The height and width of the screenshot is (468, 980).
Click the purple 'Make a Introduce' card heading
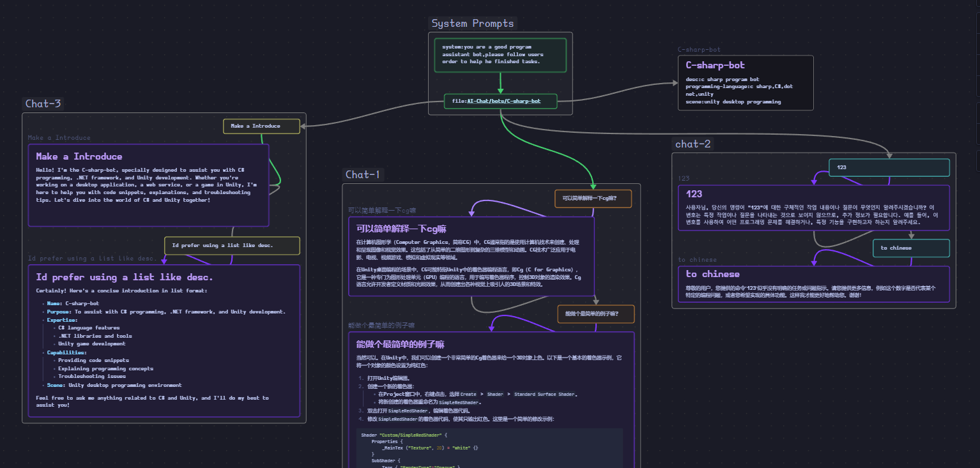click(79, 156)
